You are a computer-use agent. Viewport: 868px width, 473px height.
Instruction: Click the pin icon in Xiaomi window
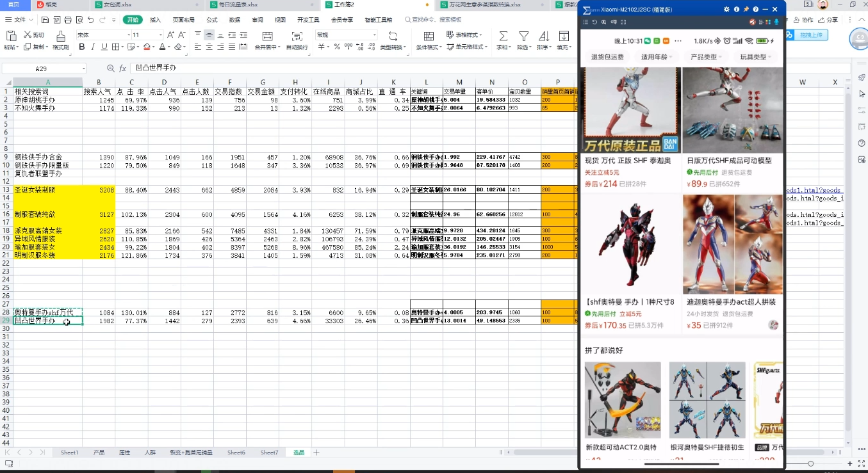pos(746,10)
